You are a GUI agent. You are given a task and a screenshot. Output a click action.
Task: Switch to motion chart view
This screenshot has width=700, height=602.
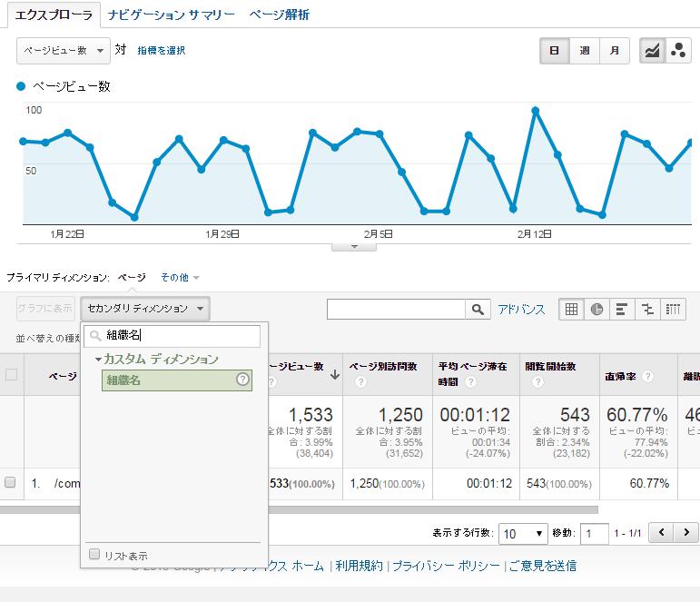677,51
